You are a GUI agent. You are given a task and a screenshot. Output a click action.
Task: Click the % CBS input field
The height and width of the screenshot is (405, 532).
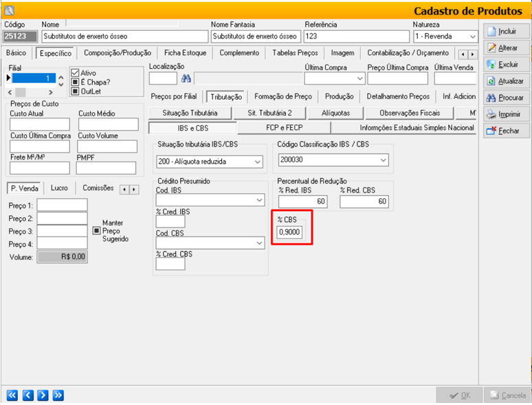point(289,233)
